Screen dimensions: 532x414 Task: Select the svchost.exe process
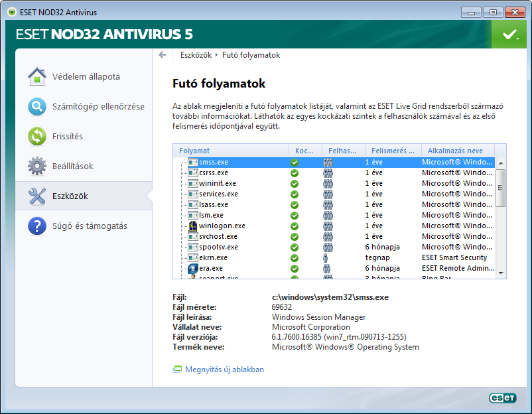[x=334, y=236]
